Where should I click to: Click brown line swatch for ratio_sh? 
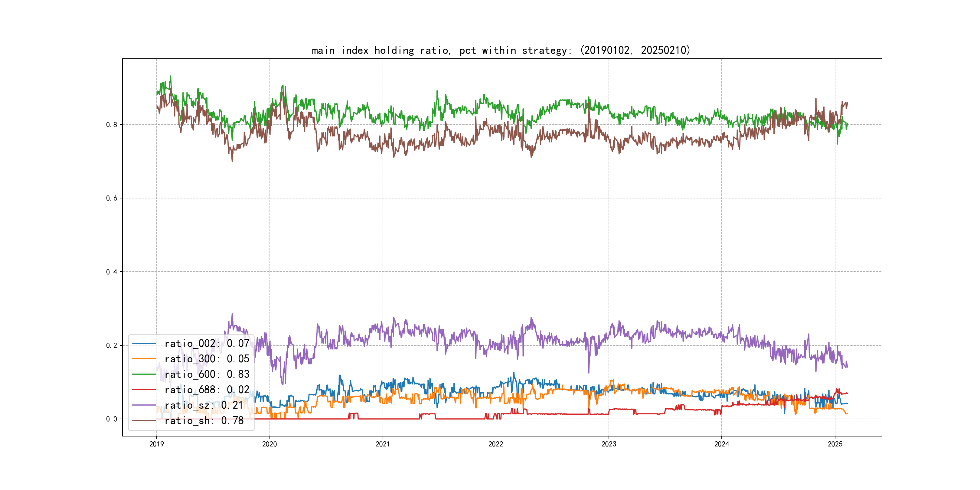point(144,420)
